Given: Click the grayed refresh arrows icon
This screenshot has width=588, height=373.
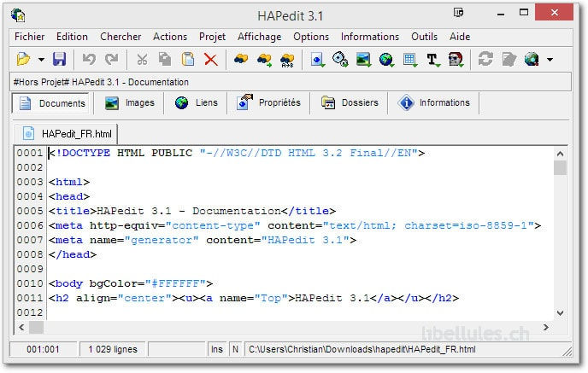Looking at the screenshot, I should point(485,59).
